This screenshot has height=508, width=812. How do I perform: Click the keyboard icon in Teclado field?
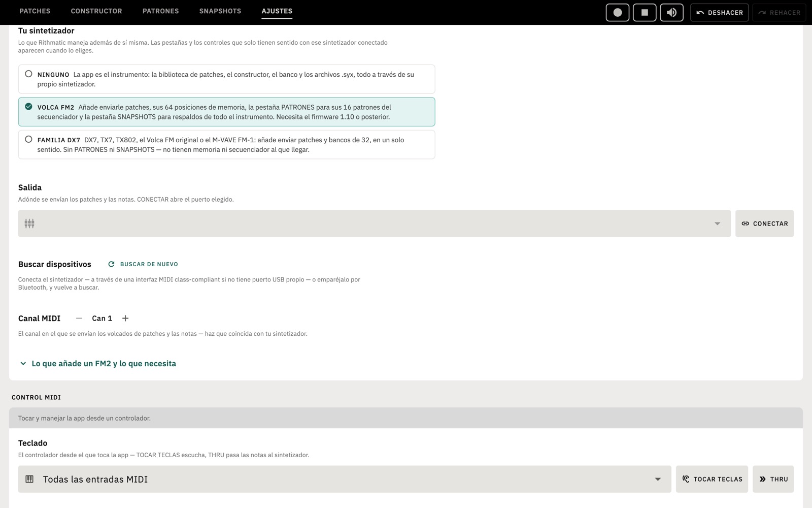[29, 479]
